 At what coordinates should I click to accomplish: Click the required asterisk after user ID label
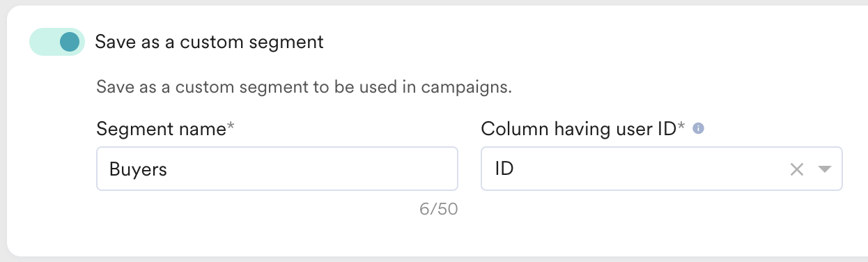click(681, 127)
